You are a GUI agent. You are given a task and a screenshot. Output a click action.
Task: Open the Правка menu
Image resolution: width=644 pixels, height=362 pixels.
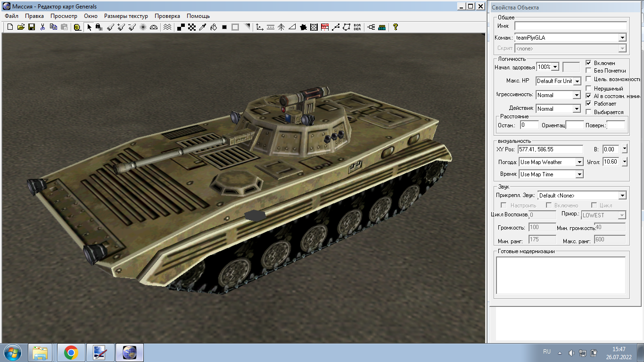point(34,16)
